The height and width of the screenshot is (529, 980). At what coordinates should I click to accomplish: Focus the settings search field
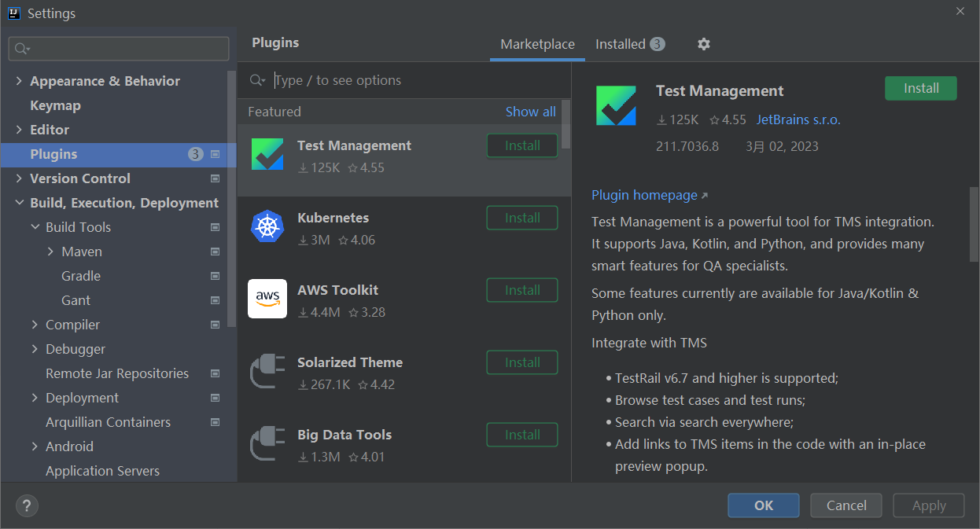tap(119, 49)
